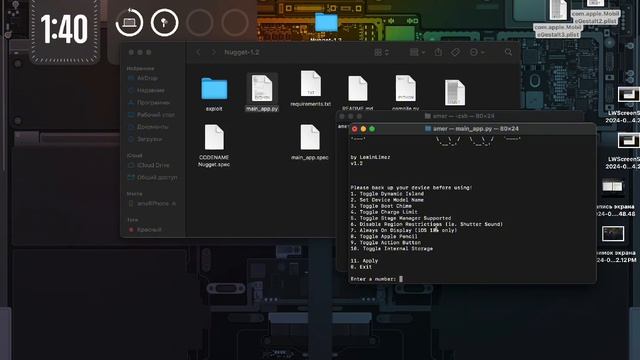Select Недавние in the Finder sidebar
This screenshot has height=360, width=640.
[151, 90]
